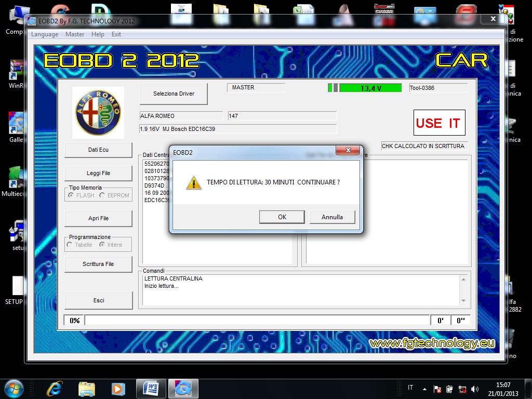Click the power plug tray icon
The image size is (532, 399).
pyautogui.click(x=449, y=389)
